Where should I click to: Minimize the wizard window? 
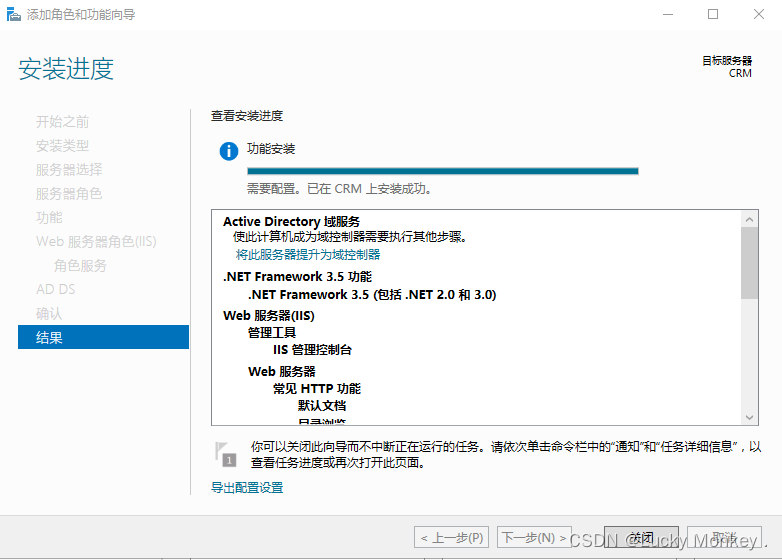(668, 14)
